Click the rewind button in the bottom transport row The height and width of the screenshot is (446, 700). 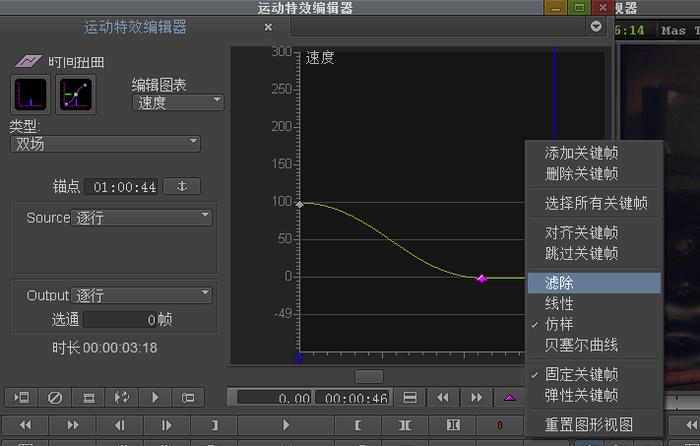[x=25, y=425]
